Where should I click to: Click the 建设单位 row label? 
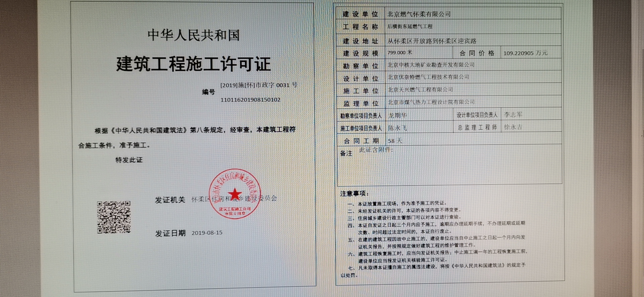360,14
